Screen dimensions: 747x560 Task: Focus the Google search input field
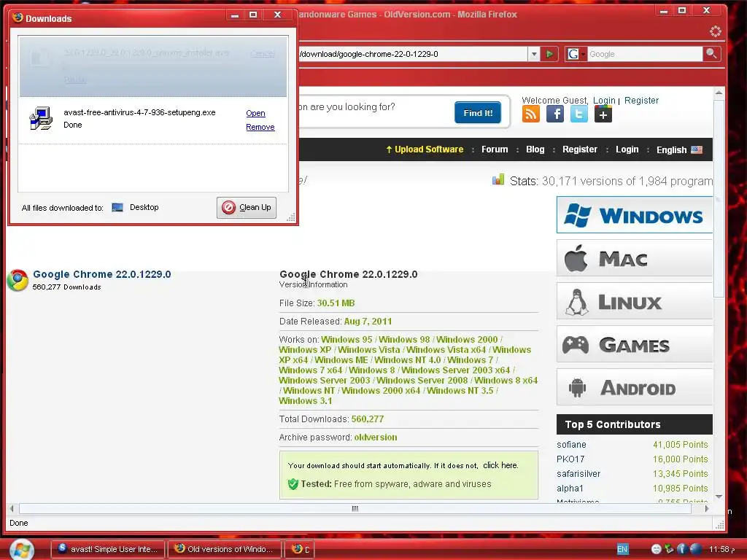pos(645,54)
